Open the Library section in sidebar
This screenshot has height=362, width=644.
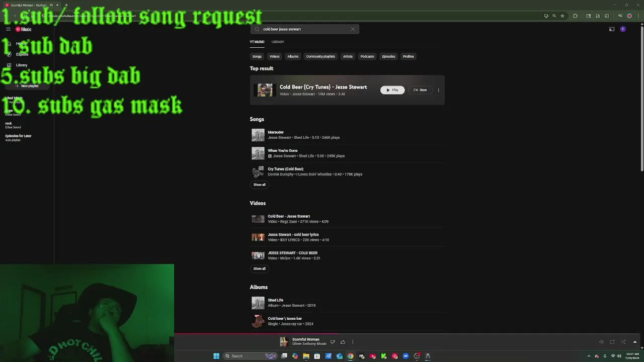21,65
